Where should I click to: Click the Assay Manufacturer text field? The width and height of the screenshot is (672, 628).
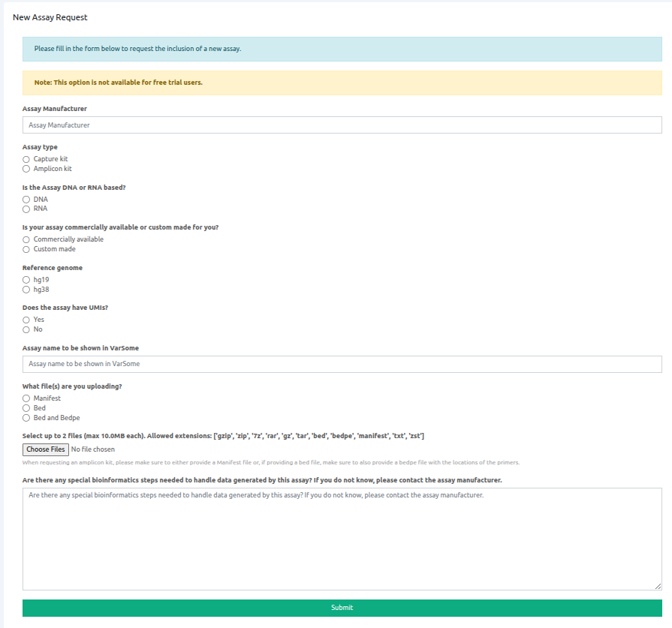click(x=342, y=125)
